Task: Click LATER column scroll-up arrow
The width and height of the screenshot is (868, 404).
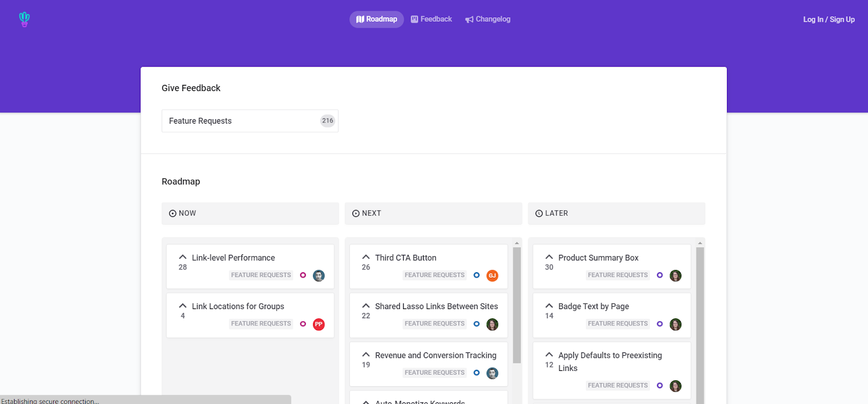Action: coord(700,243)
